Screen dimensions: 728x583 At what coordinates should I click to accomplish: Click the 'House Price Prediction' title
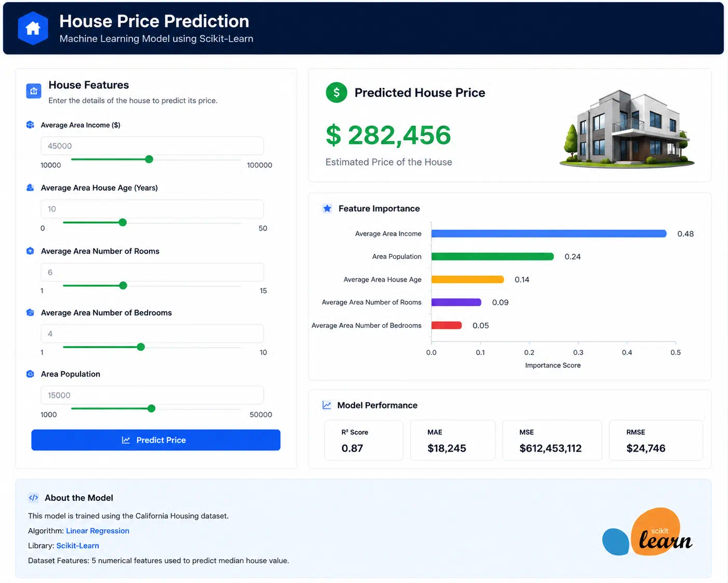(x=154, y=21)
